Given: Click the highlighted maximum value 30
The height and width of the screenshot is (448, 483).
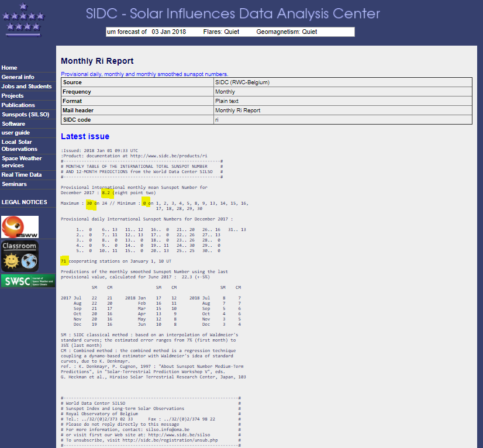Looking at the screenshot, I should [x=89, y=204].
